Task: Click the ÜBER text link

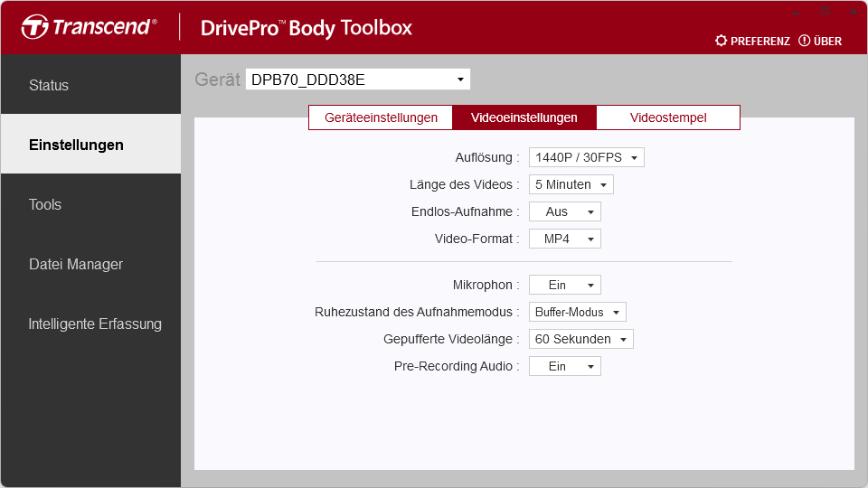Action: tap(827, 41)
